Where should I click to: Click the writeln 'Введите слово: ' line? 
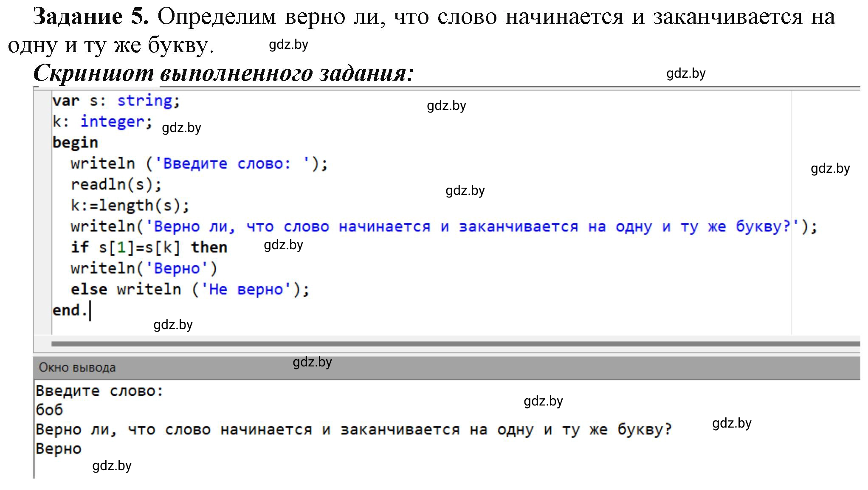(x=199, y=163)
